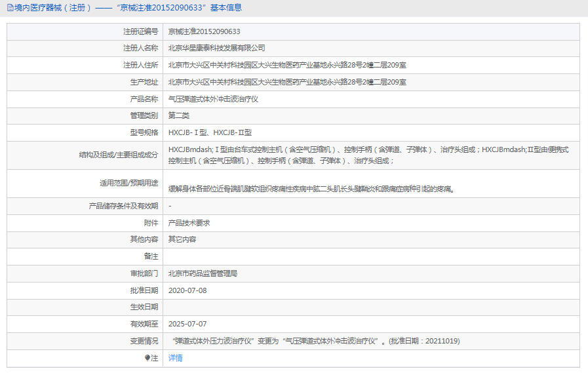Click the 备注 label
The width and height of the screenshot is (588, 373).
coord(151,256)
